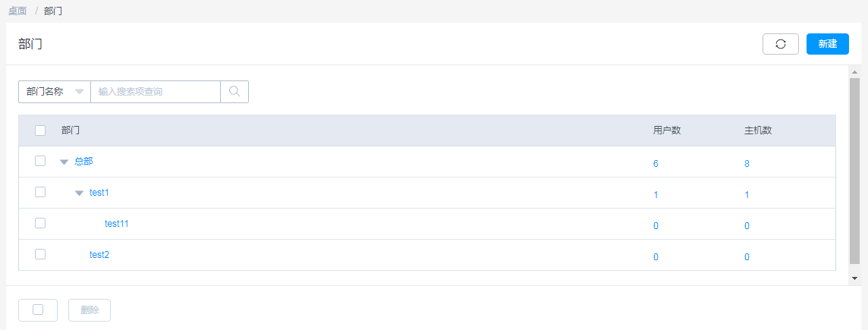Click the scrollbar down arrow
Screen dimensions: 868x330
tap(854, 278)
